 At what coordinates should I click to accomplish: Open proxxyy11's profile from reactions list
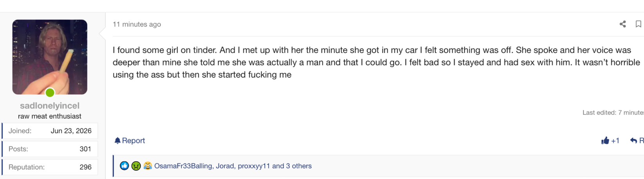coord(254,166)
